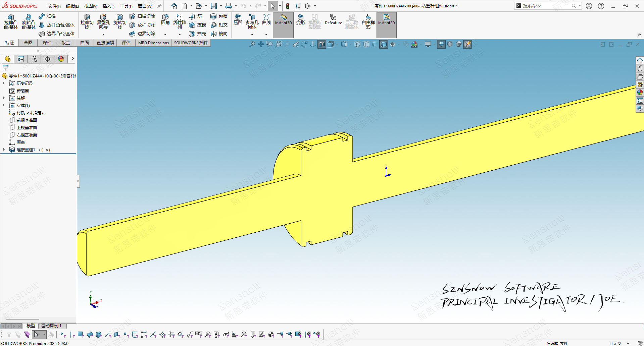Switch to the 钣金 (Sheet Metal) tab
Screen dimensions: 644x346
point(66,43)
